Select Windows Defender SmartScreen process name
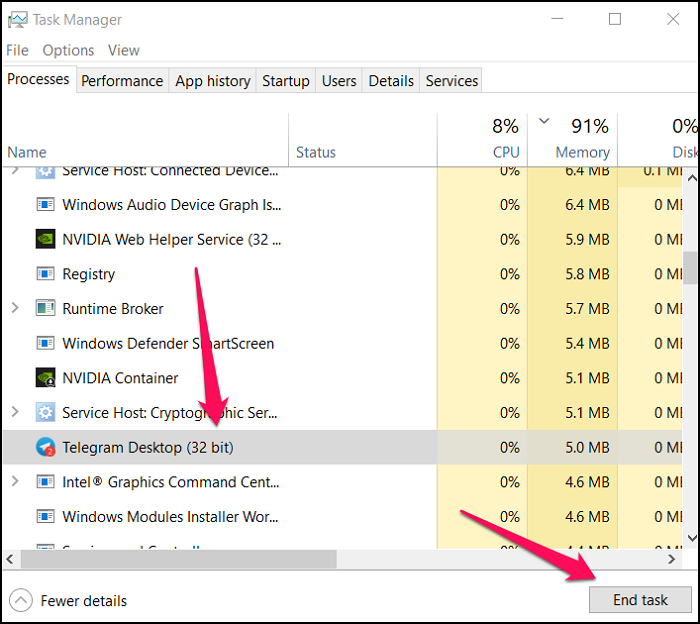 [x=168, y=344]
